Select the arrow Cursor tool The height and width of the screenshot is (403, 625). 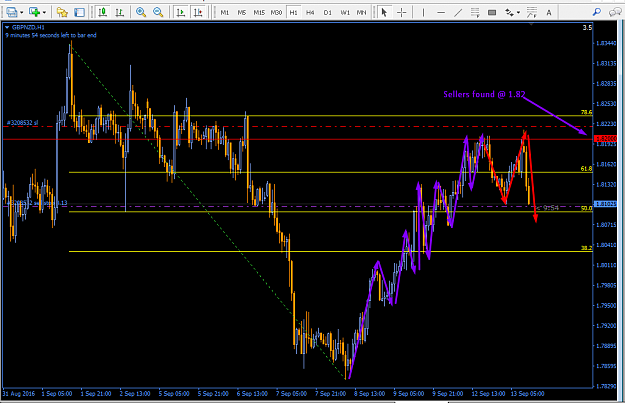(384, 12)
